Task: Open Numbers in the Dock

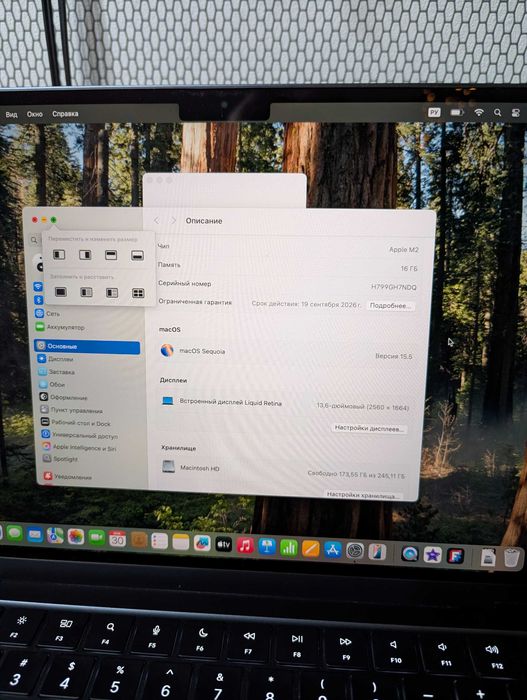Action: point(289,548)
